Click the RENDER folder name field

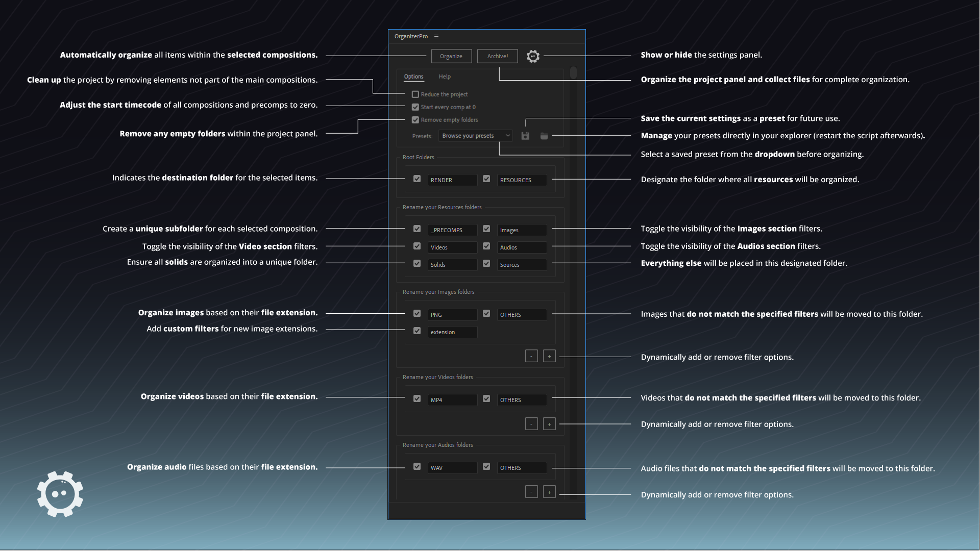(452, 180)
